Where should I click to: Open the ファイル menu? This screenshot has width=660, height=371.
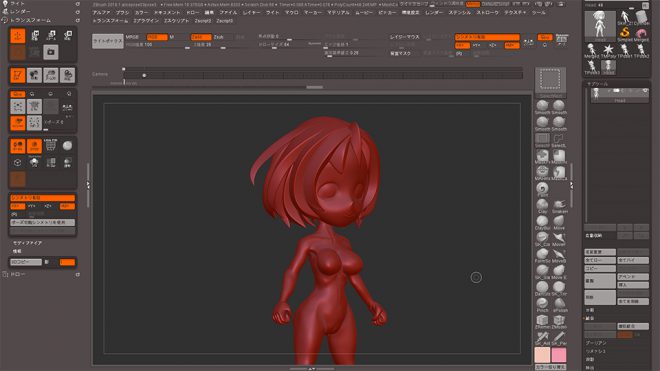(x=228, y=13)
